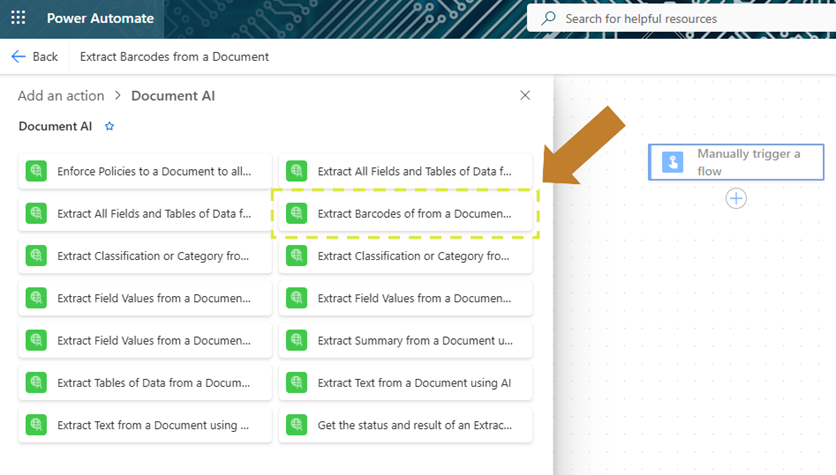836x475 pixels.
Task: Click the green icon on Extract Tables of Data card
Action: [x=36, y=383]
